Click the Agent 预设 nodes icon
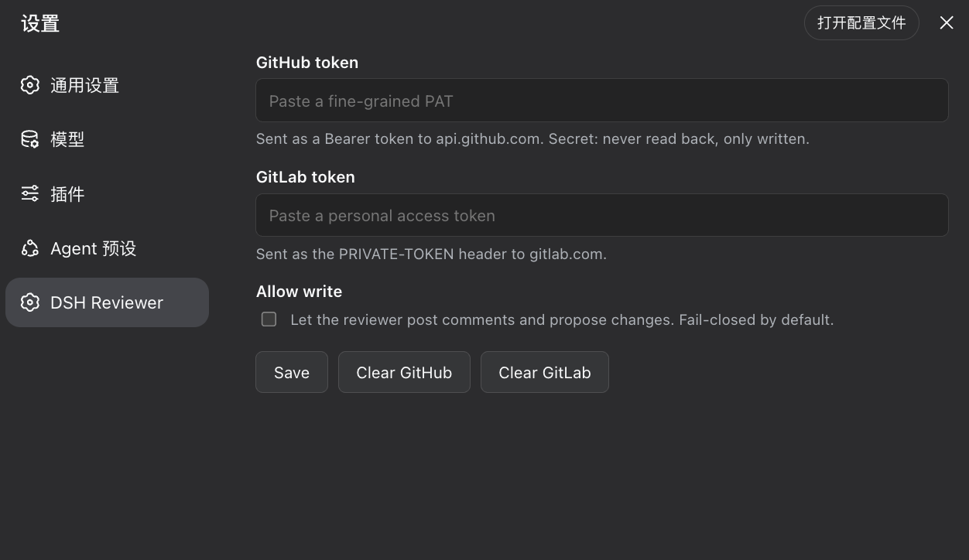Viewport: 969px width, 560px height. click(30, 248)
